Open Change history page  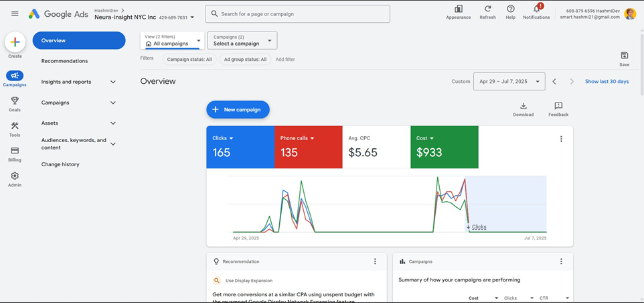click(x=60, y=164)
